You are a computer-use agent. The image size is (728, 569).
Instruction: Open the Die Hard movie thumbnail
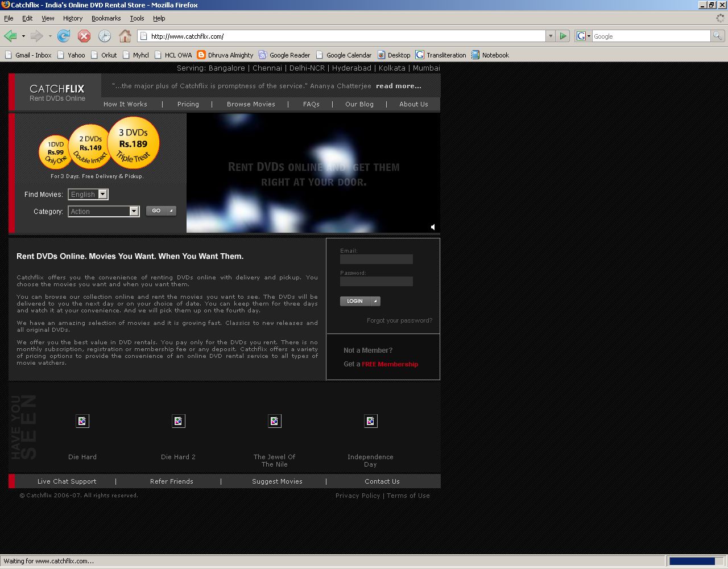[82, 421]
